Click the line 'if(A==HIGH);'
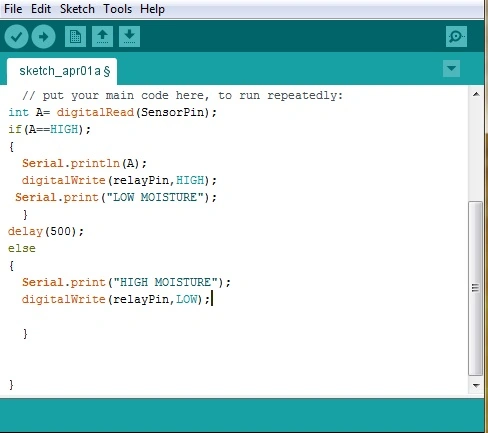The image size is (488, 433). [x=49, y=129]
